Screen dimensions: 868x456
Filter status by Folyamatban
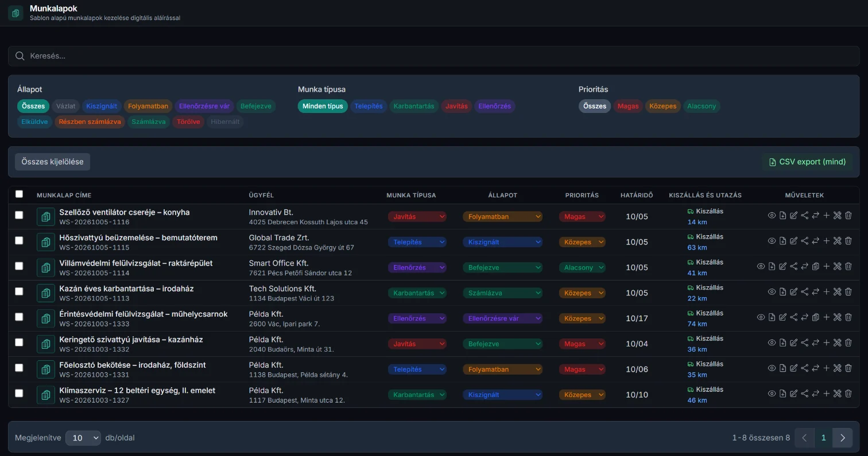[148, 106]
